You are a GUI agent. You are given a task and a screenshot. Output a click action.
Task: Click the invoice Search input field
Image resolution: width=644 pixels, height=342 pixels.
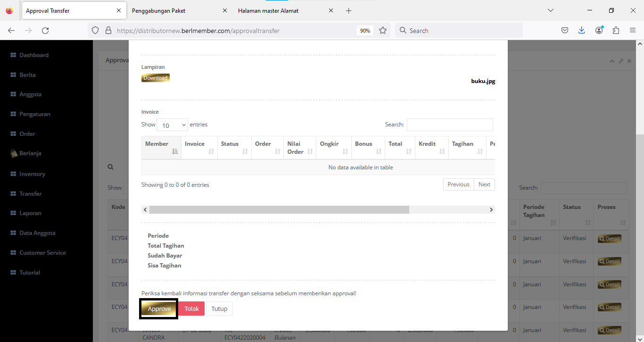tap(450, 125)
